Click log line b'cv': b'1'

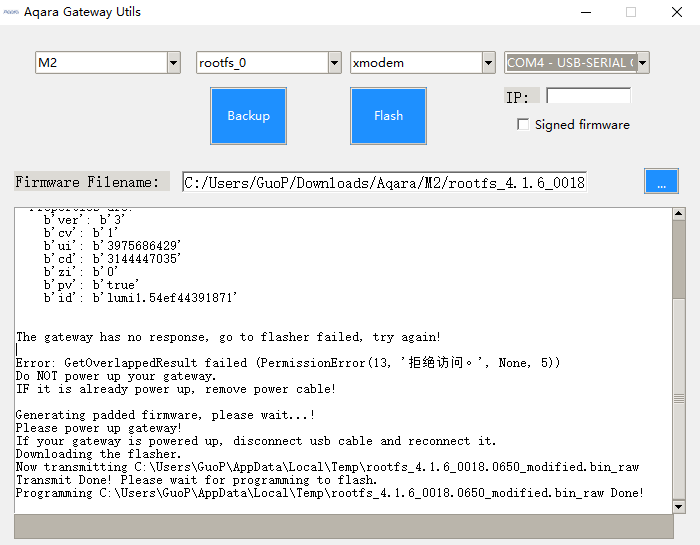[81, 233]
